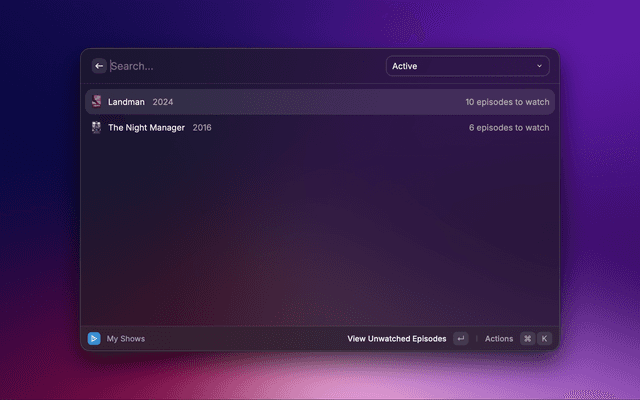Click the back arrow icon

click(99, 66)
